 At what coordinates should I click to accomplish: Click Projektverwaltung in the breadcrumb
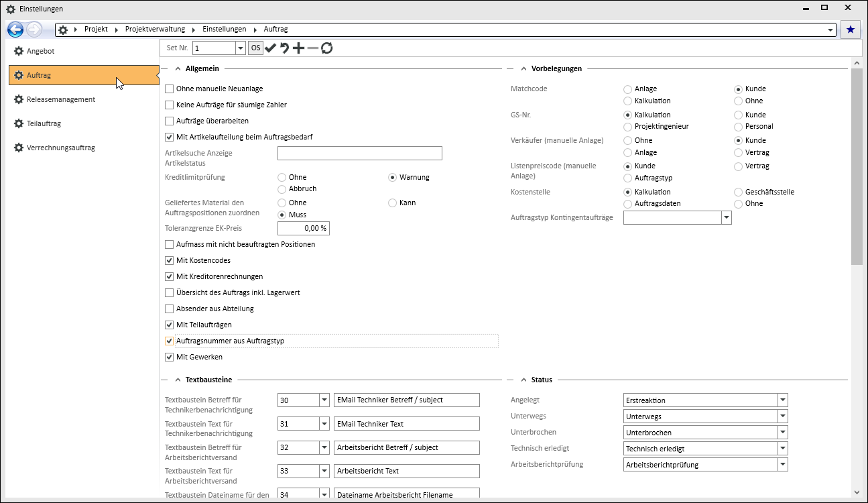[154, 30]
